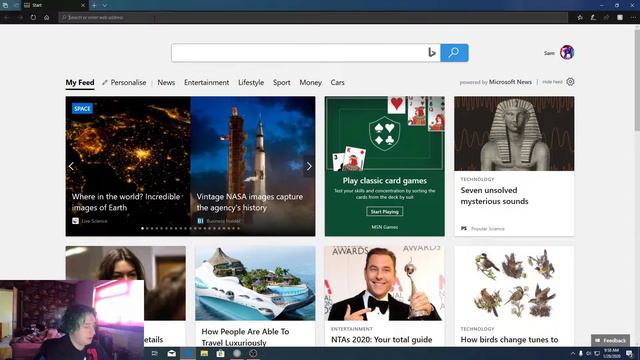The image size is (640, 360).
Task: Switch to the News tab
Action: coord(166,82)
